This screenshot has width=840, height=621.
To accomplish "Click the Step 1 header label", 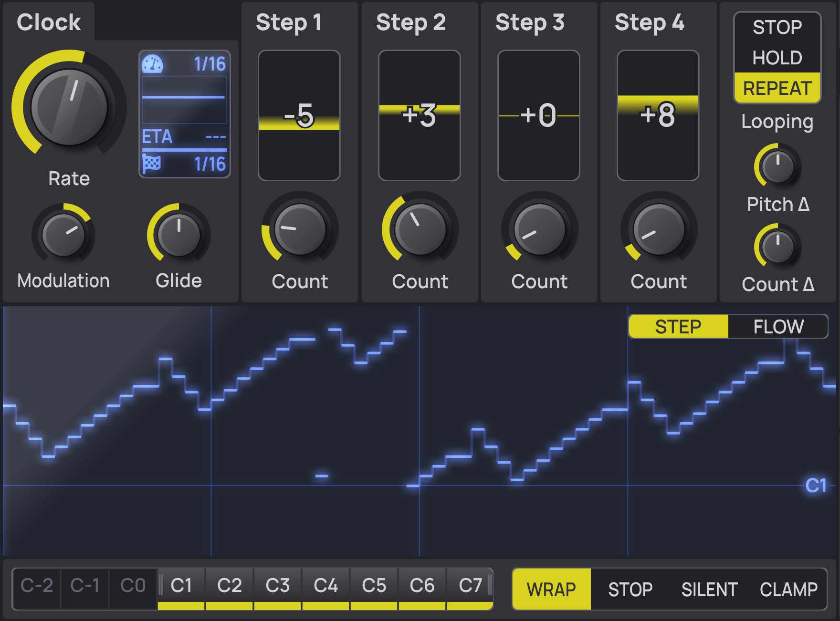I will tap(289, 22).
